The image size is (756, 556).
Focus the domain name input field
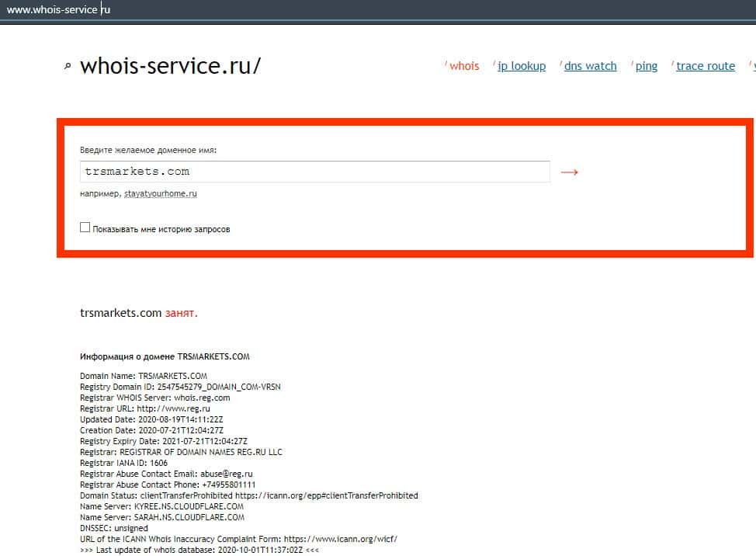point(315,172)
